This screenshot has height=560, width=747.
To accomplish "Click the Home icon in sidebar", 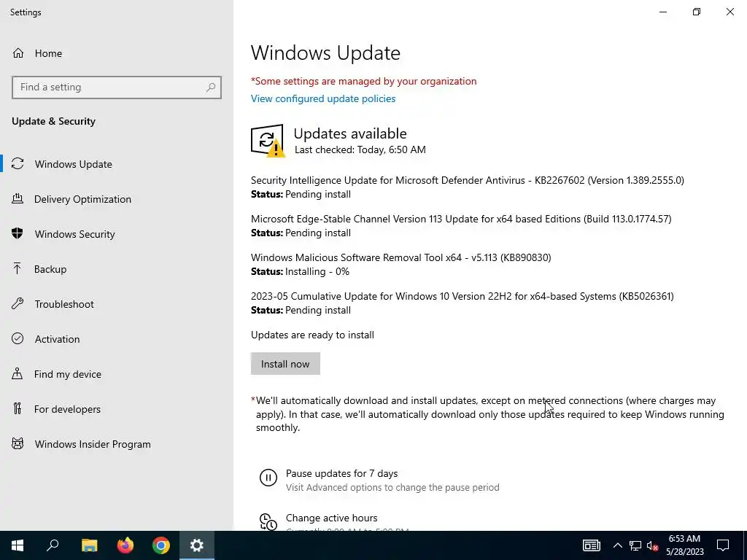I will click(18, 52).
